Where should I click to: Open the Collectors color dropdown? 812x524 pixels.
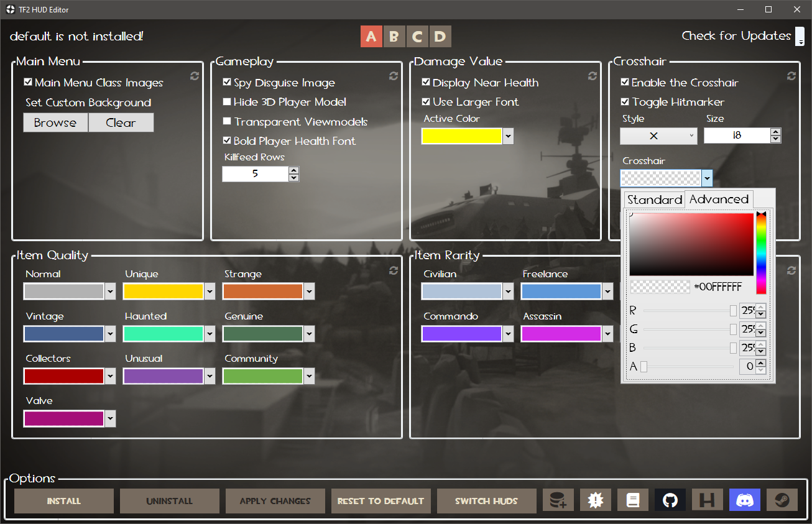110,376
